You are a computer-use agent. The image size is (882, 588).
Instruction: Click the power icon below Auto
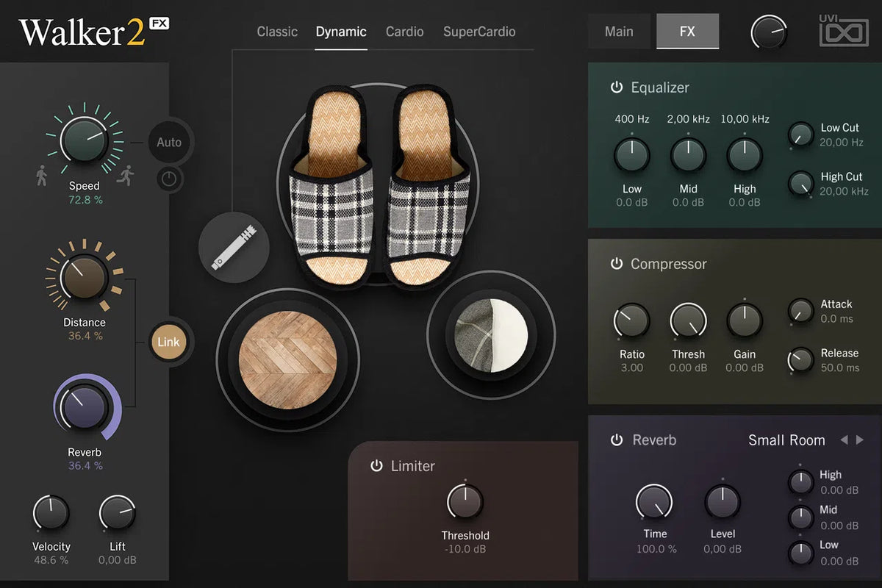point(169,179)
